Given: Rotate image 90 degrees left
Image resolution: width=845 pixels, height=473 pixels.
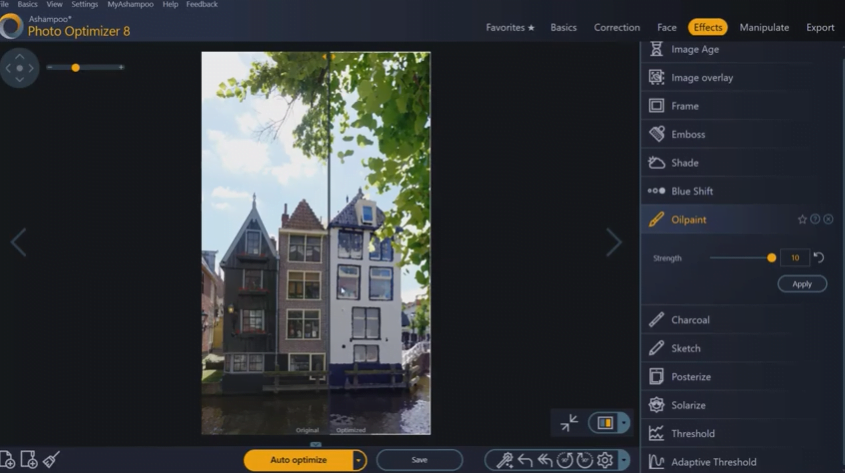Looking at the screenshot, I should click(x=565, y=460).
